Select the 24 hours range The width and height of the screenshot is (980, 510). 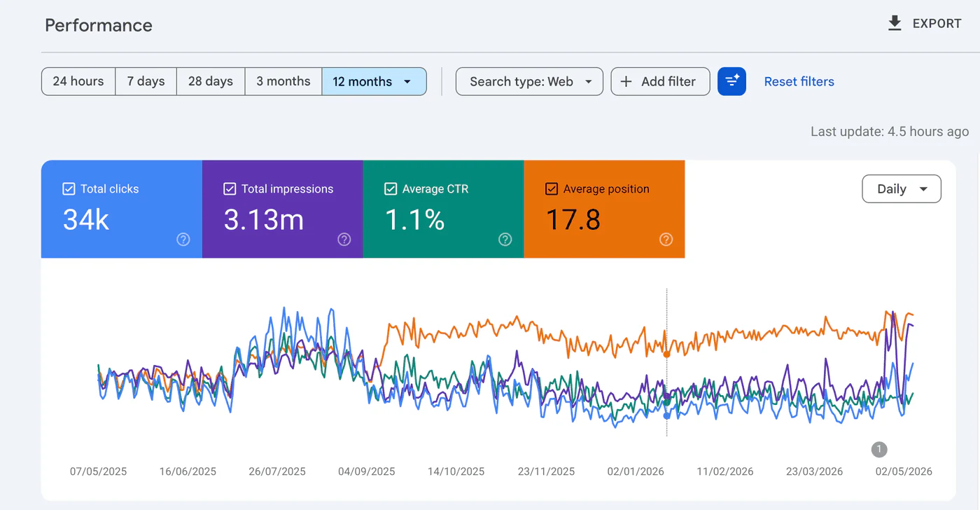click(78, 81)
